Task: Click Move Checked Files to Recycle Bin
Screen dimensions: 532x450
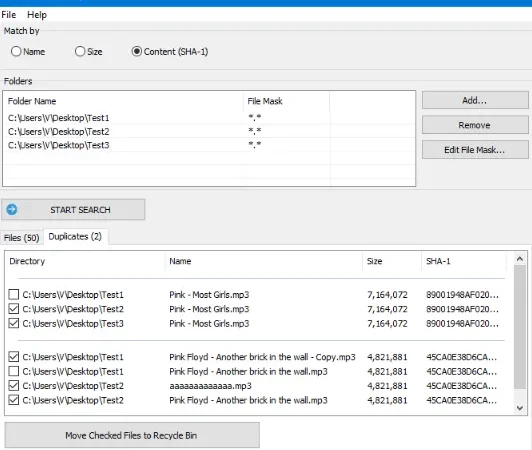Action: tap(132, 435)
